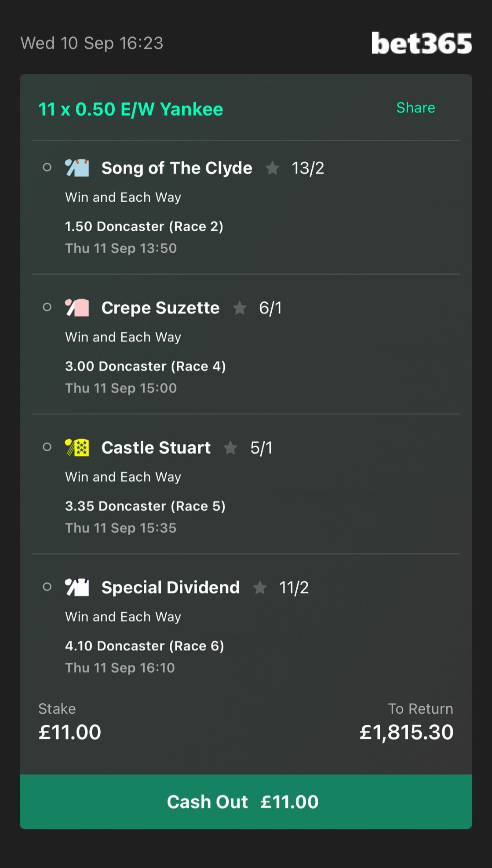Tap the To Return £1,815.30 amount

pyautogui.click(x=407, y=732)
